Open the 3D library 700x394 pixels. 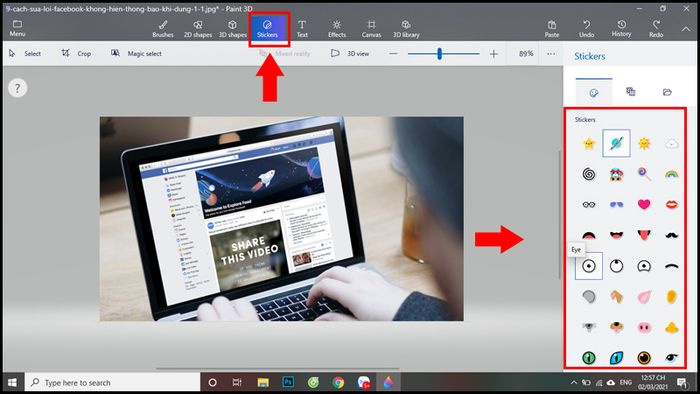406,29
